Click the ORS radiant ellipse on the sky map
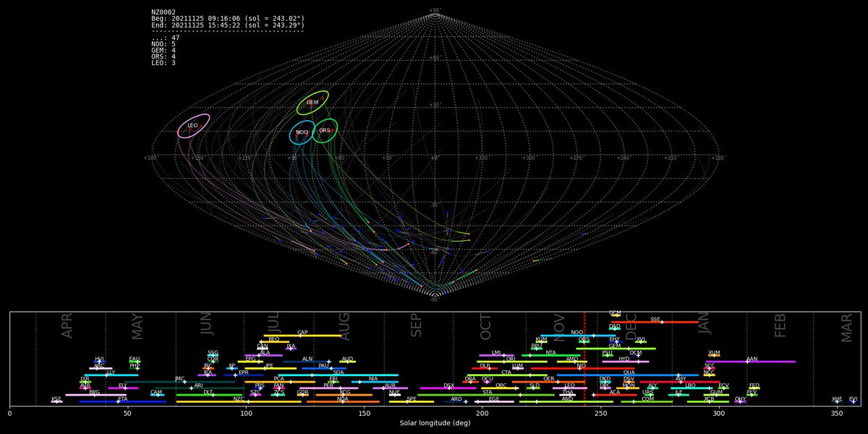868x434 pixels. [x=325, y=131]
